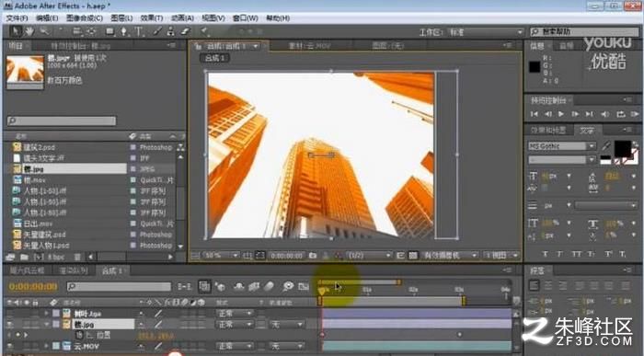Step to next frame in preview panel
Image resolution: width=644 pixels, height=356 pixels.
tap(575, 114)
